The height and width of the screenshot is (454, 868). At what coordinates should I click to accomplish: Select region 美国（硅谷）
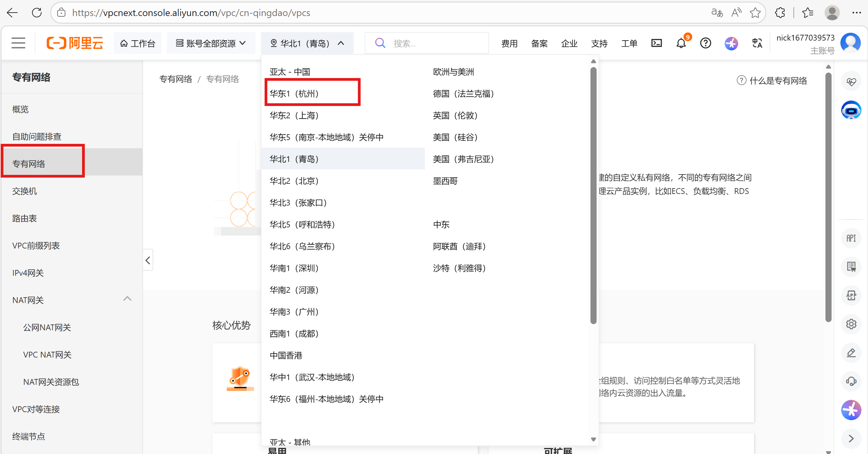(455, 137)
